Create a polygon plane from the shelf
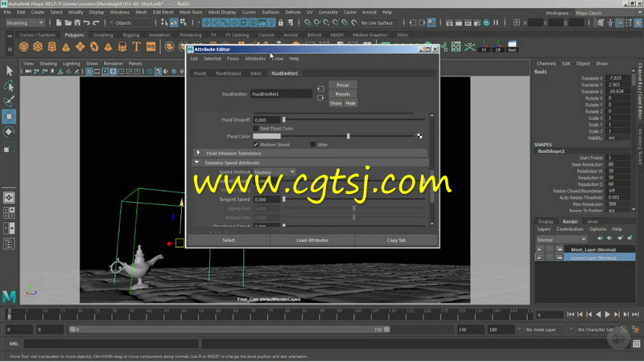This screenshot has height=362, width=644. tap(80, 47)
